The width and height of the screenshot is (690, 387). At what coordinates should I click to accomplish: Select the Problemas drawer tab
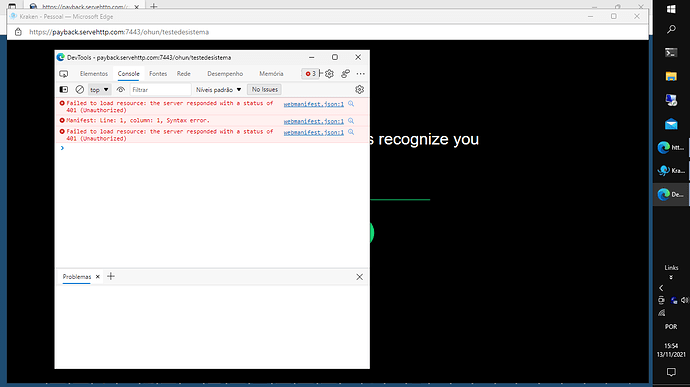pyautogui.click(x=77, y=277)
